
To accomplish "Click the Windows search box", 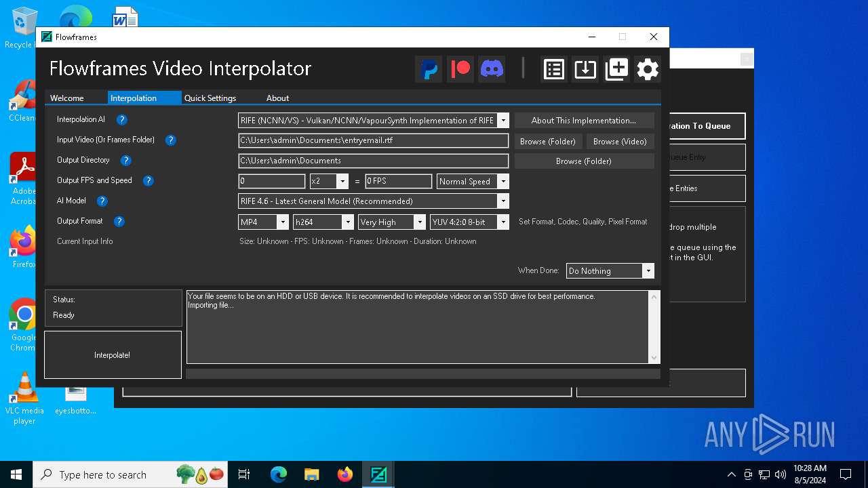I will click(x=130, y=474).
